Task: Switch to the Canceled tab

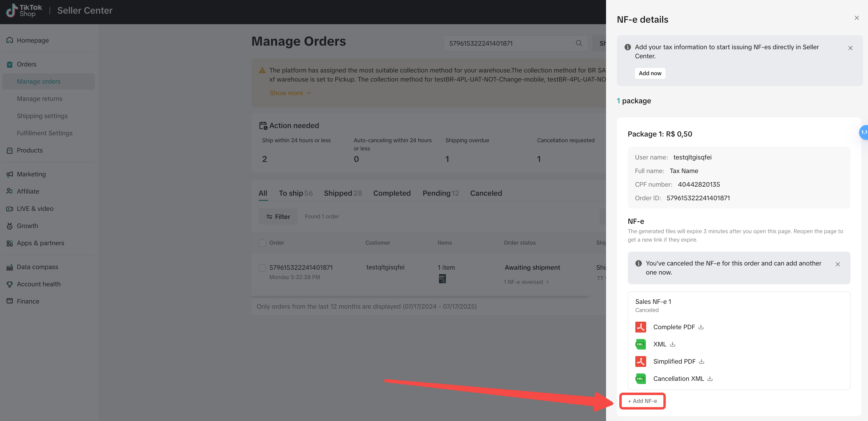Action: point(486,193)
